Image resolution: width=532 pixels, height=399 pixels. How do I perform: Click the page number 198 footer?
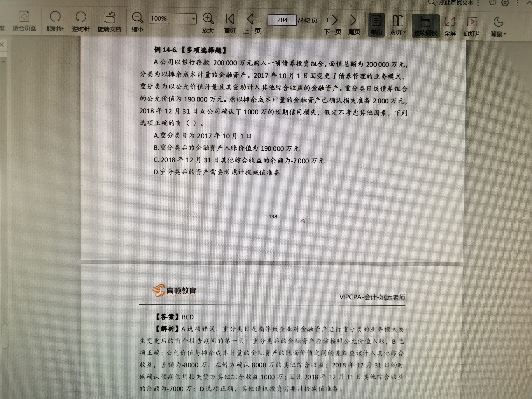pos(273,216)
